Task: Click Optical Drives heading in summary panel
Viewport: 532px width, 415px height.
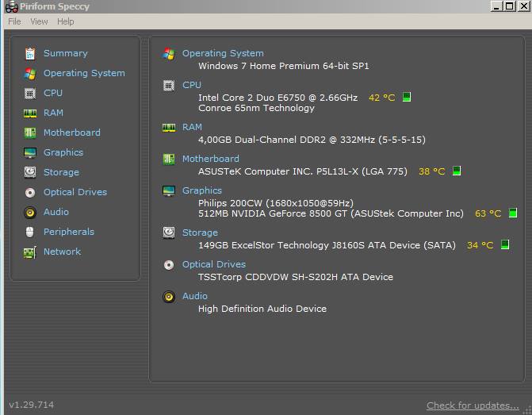Action: click(x=214, y=264)
